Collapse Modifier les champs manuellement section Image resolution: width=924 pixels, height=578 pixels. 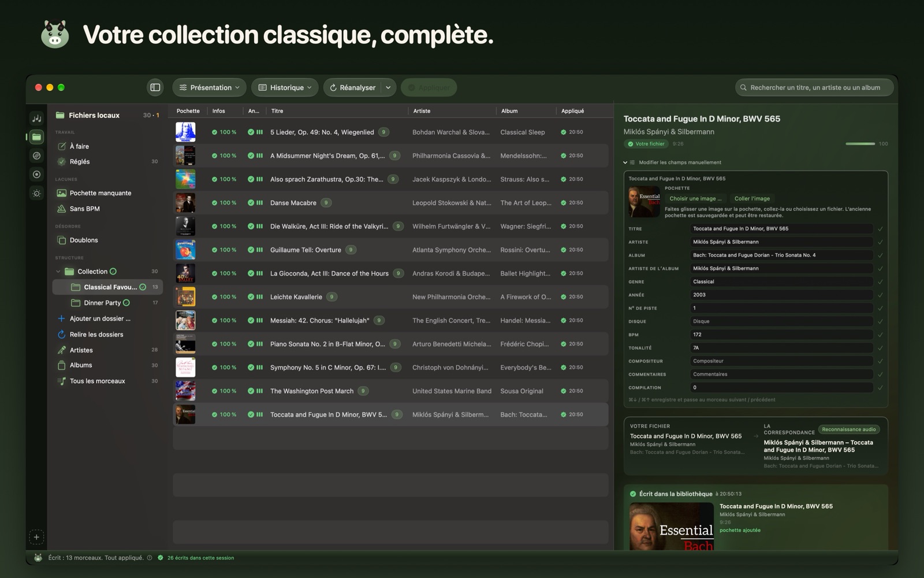625,162
